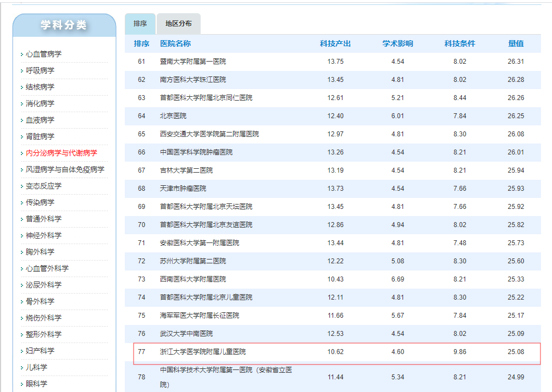Select hospital 西南医科大学附属医院

coord(193,279)
